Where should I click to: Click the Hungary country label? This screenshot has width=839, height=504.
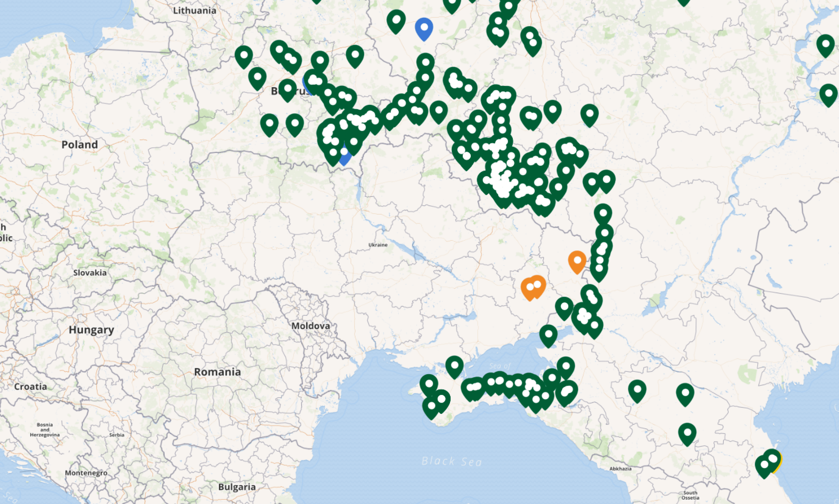[91, 330]
